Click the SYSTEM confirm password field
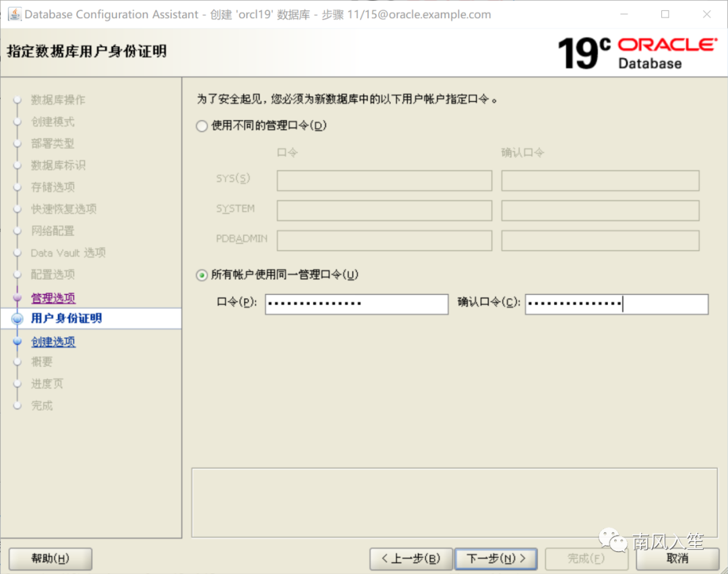The width and height of the screenshot is (728, 574). coord(601,210)
